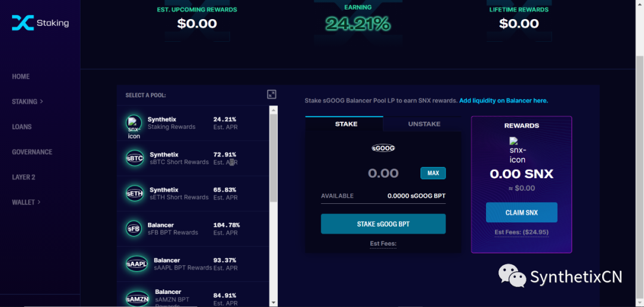Click the STAKE sGOOG BPT button
644x307 pixels.
pyautogui.click(x=383, y=224)
